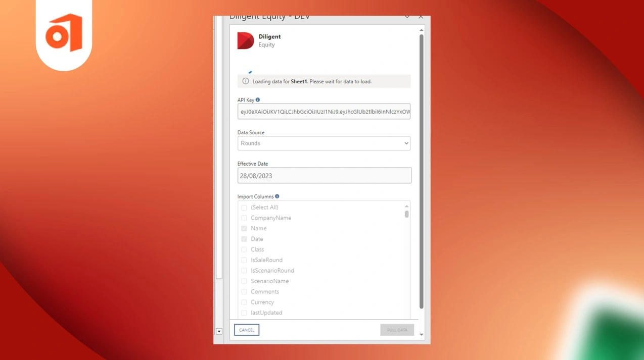
Task: Check the Class column checkbox
Action: [x=244, y=249]
